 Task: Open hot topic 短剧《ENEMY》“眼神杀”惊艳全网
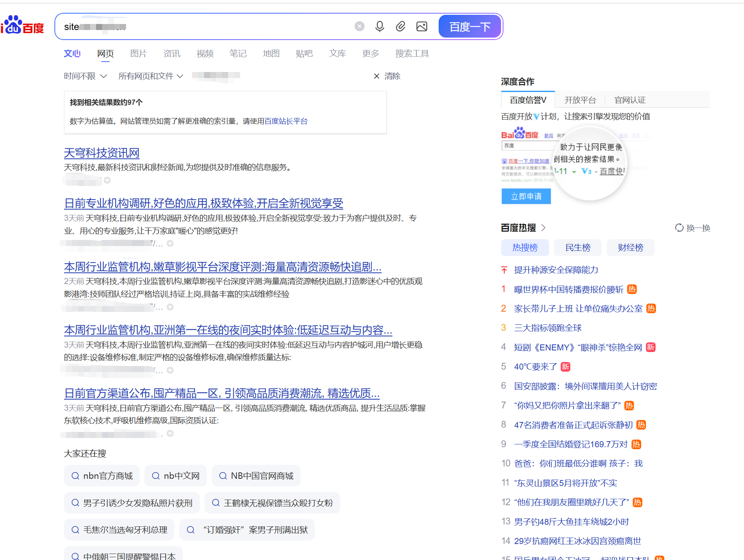pyautogui.click(x=578, y=347)
